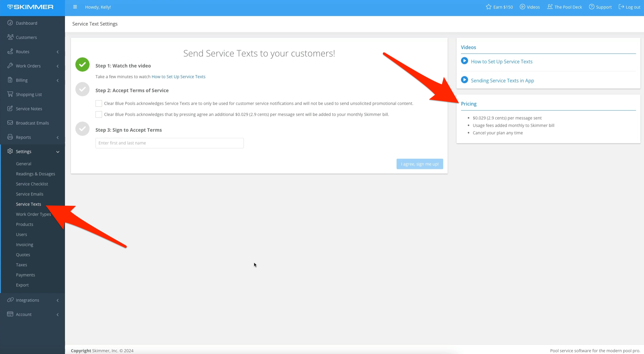644x354 pixels.
Task: Click the Skimmer logo
Action: click(31, 7)
